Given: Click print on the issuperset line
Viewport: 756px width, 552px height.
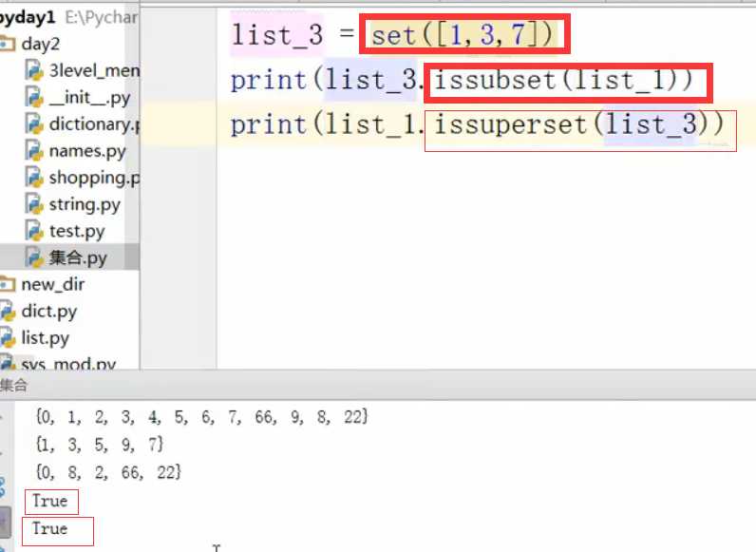Looking at the screenshot, I should click(269, 125).
